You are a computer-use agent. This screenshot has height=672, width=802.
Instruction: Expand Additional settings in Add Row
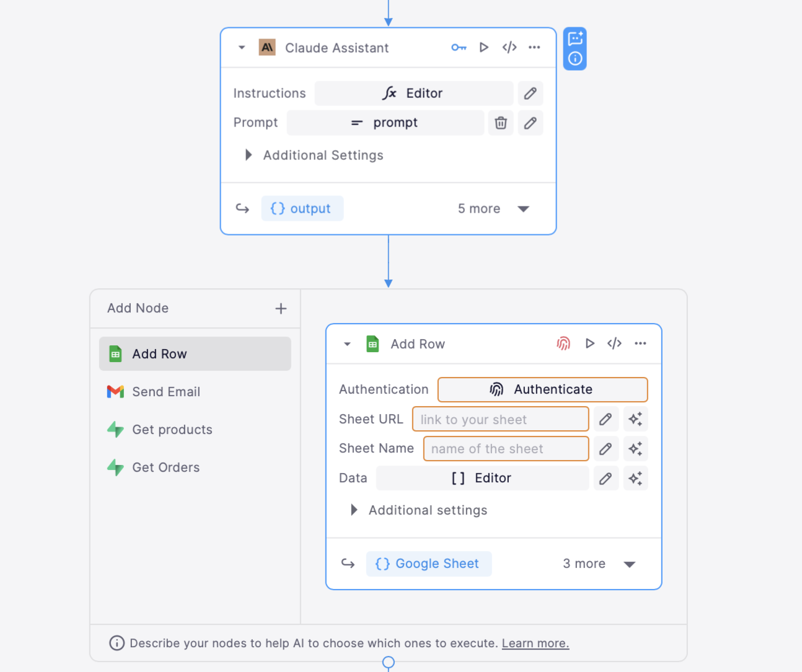(419, 510)
